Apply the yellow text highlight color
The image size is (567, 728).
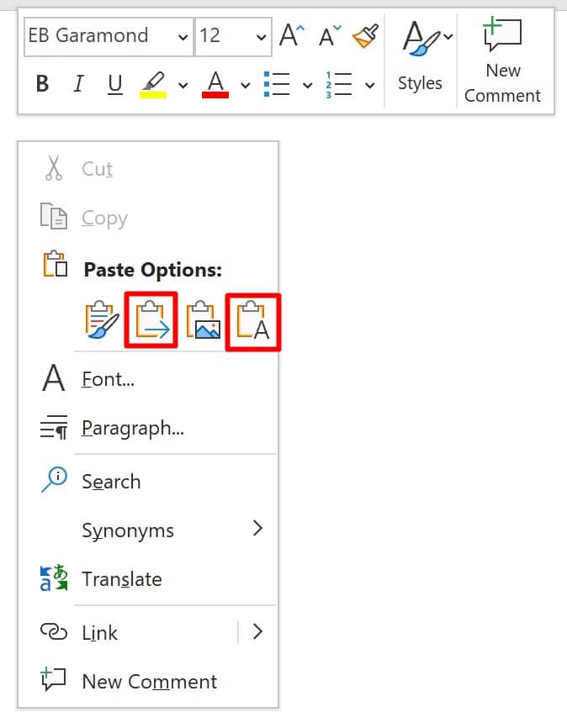pyautogui.click(x=153, y=84)
